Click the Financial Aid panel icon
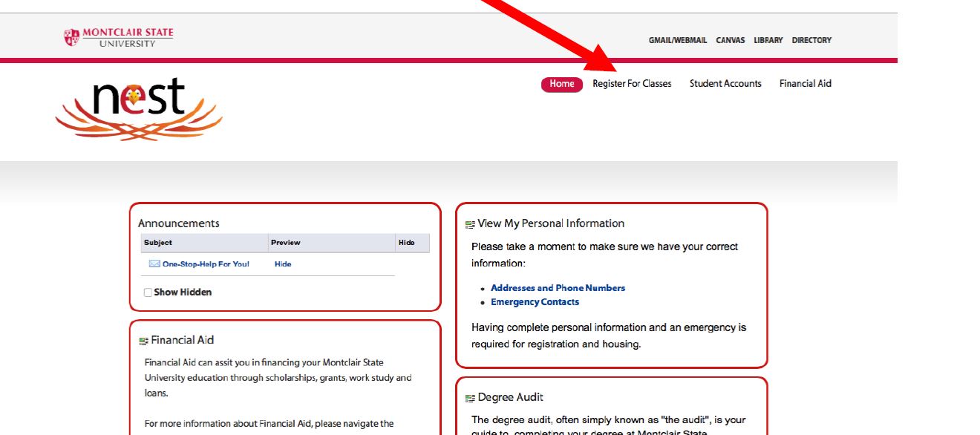 143,341
